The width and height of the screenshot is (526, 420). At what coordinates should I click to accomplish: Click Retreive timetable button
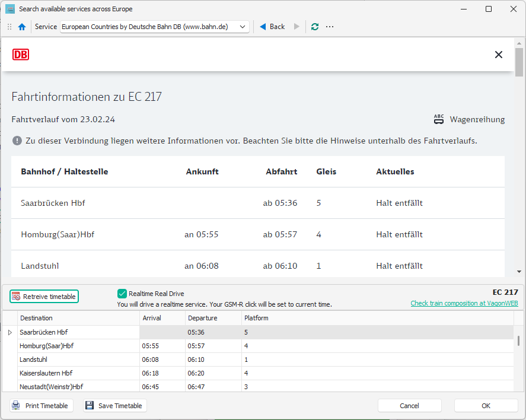point(44,297)
